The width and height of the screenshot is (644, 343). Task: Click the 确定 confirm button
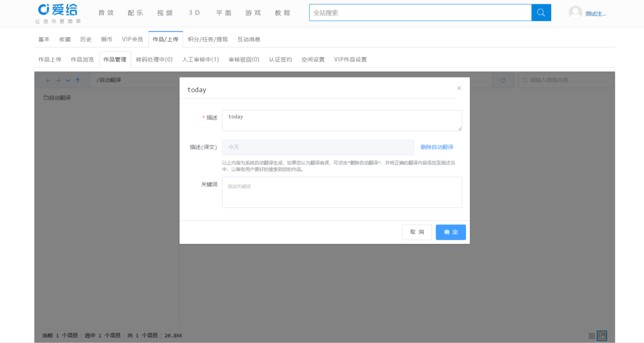[x=451, y=232]
